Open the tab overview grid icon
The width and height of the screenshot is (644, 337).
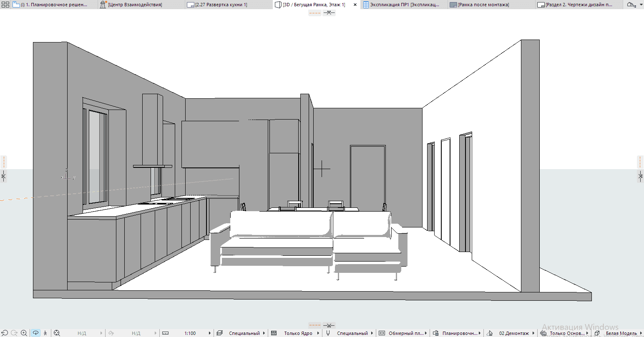click(x=5, y=5)
